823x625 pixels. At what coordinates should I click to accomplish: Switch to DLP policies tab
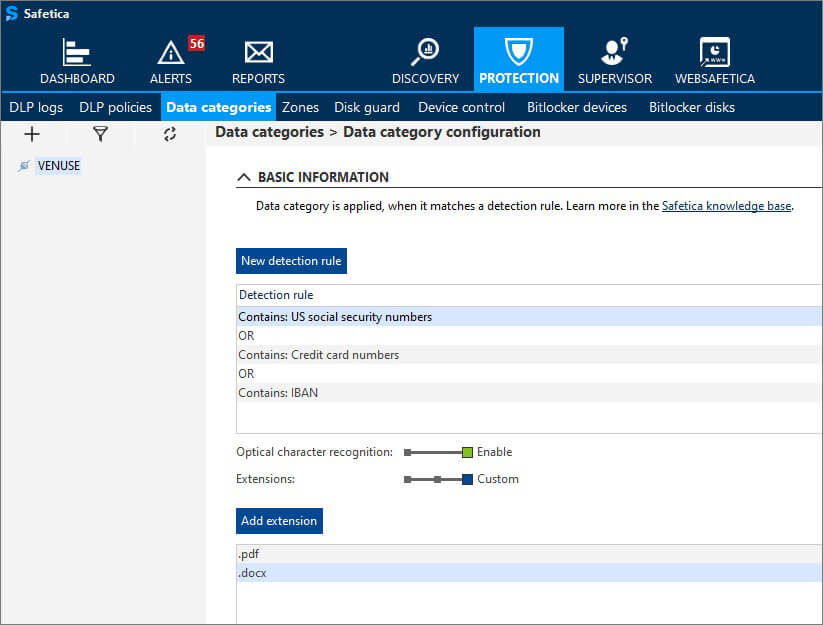pyautogui.click(x=115, y=107)
